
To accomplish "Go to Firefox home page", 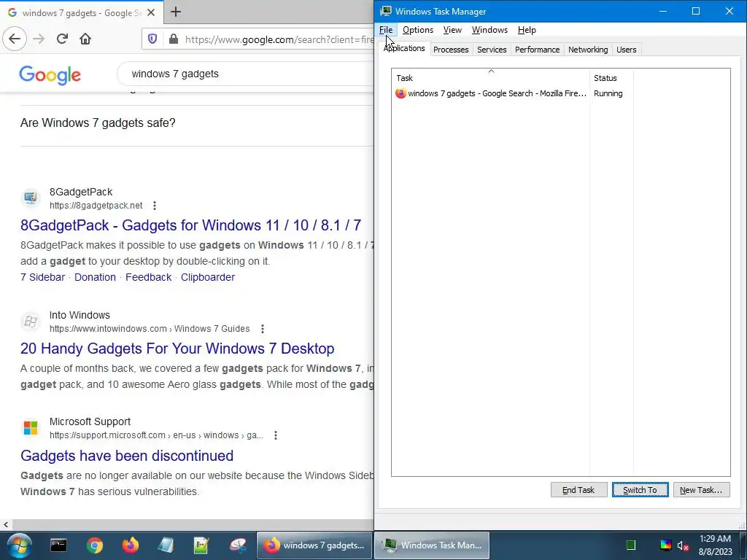I will pos(85,39).
